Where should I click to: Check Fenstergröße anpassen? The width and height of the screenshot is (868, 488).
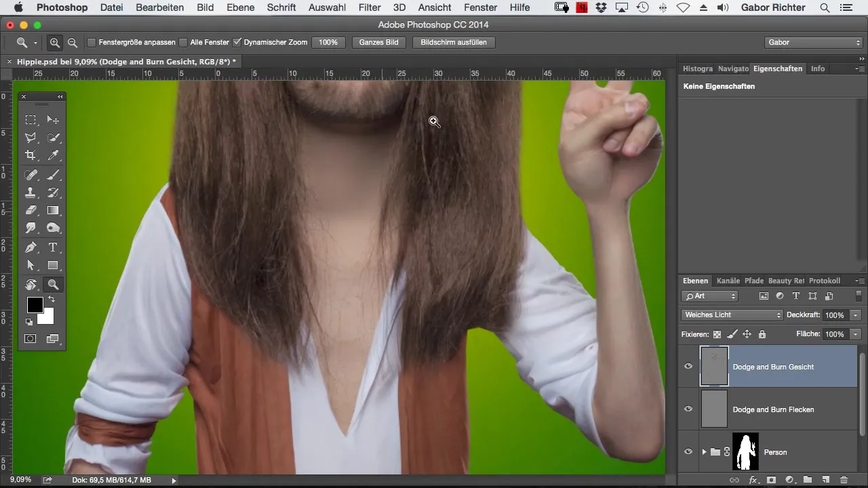pyautogui.click(x=92, y=42)
